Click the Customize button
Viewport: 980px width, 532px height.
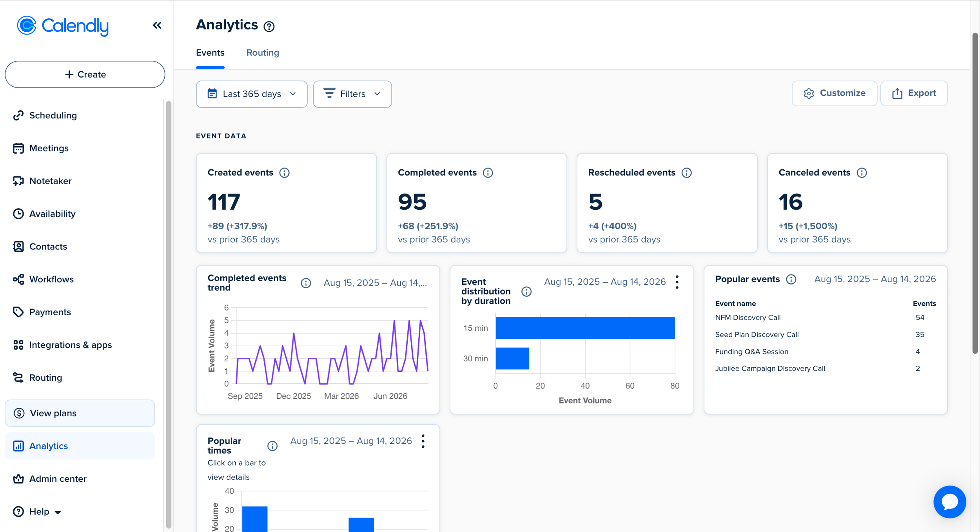pyautogui.click(x=834, y=93)
